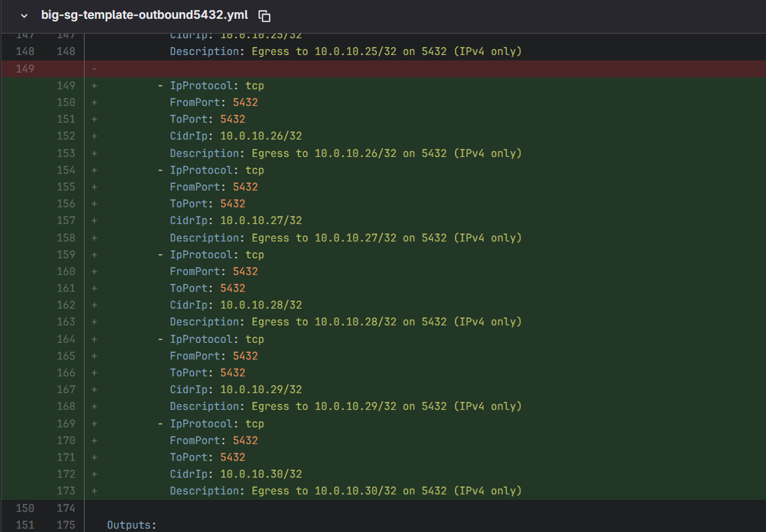Image resolution: width=766 pixels, height=532 pixels.
Task: Click line number 173 in the gutter
Action: coord(65,490)
